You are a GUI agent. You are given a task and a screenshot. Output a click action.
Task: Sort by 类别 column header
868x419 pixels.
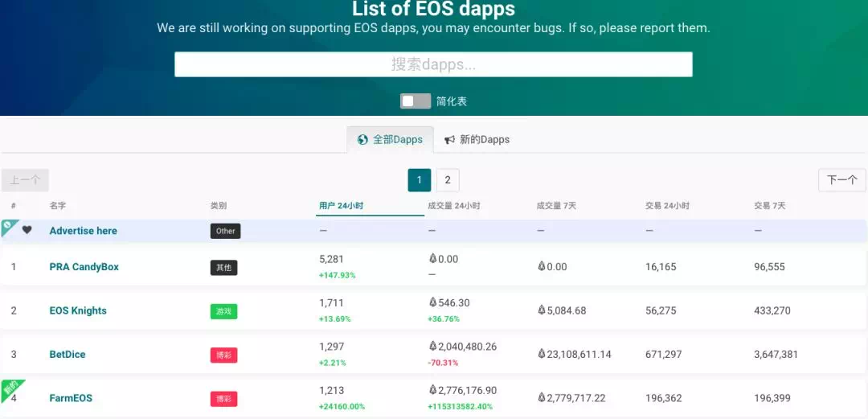coord(218,206)
